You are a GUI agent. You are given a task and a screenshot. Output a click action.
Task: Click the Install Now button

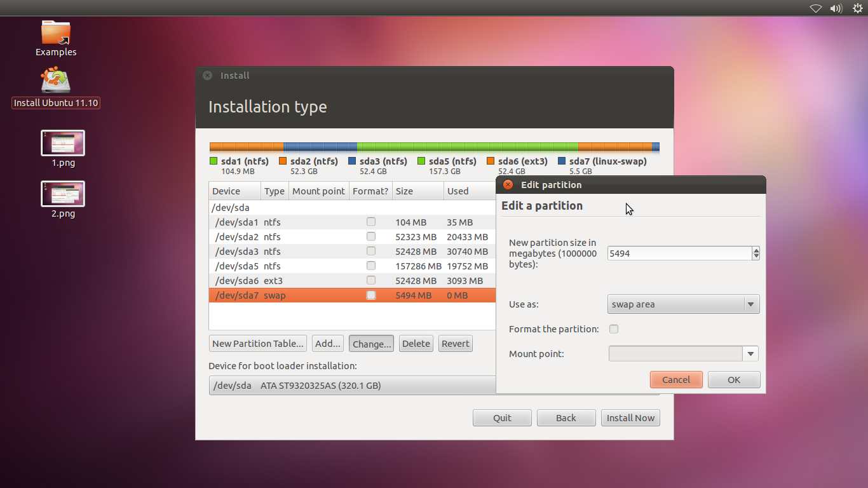coord(630,417)
